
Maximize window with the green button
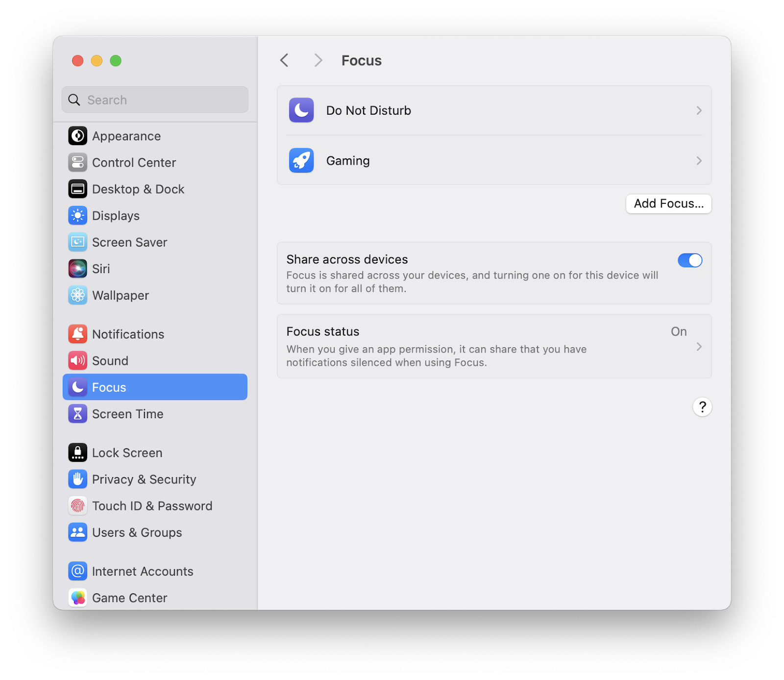[116, 60]
